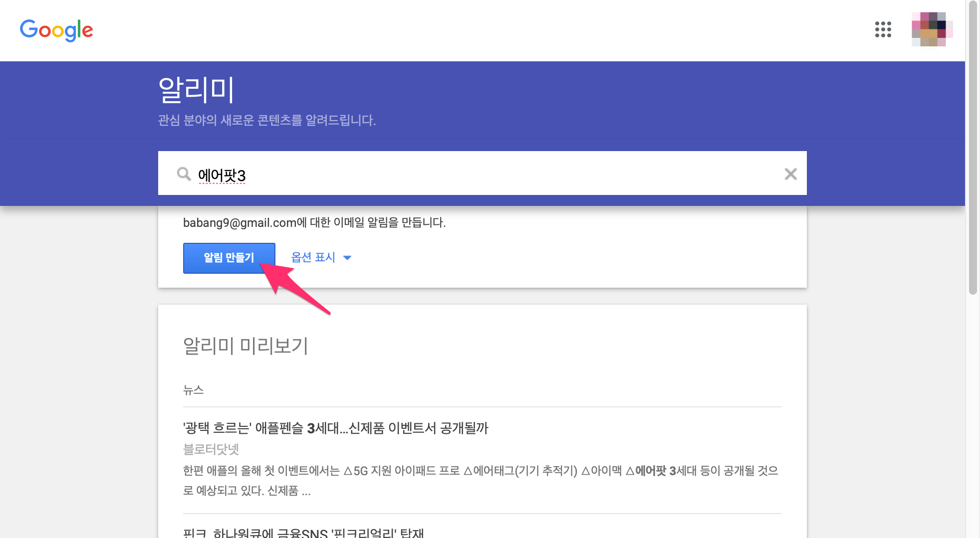Open the Google apps grid
This screenshot has height=538, width=980.
point(883,29)
